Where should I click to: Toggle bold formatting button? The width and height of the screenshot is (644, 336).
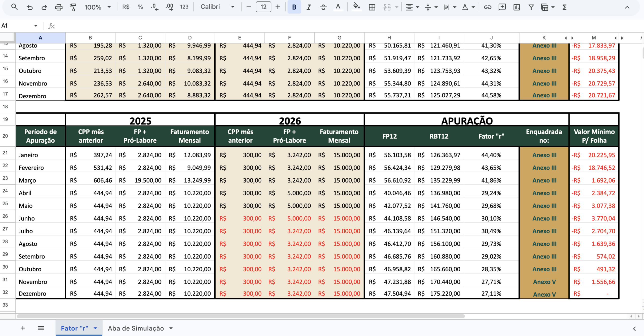coord(294,7)
